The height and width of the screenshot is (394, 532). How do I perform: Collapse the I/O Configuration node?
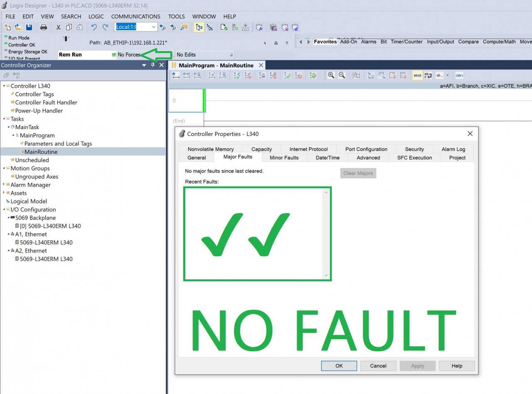point(4,210)
